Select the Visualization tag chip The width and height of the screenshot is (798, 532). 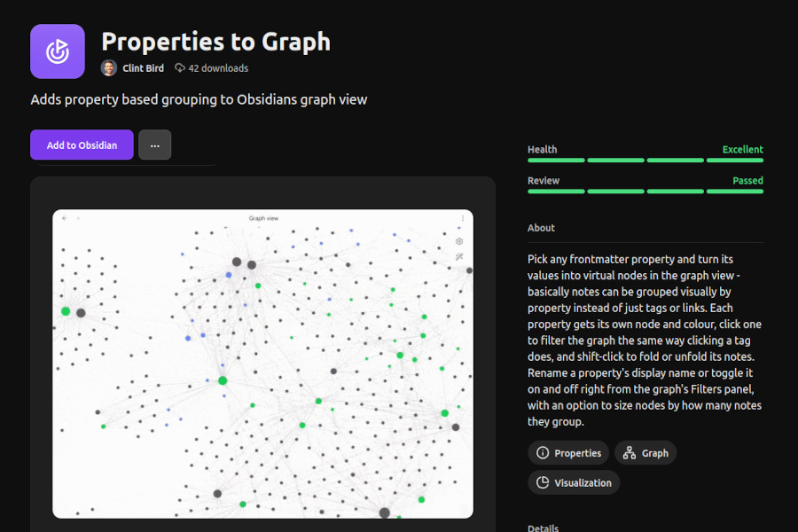pos(574,482)
